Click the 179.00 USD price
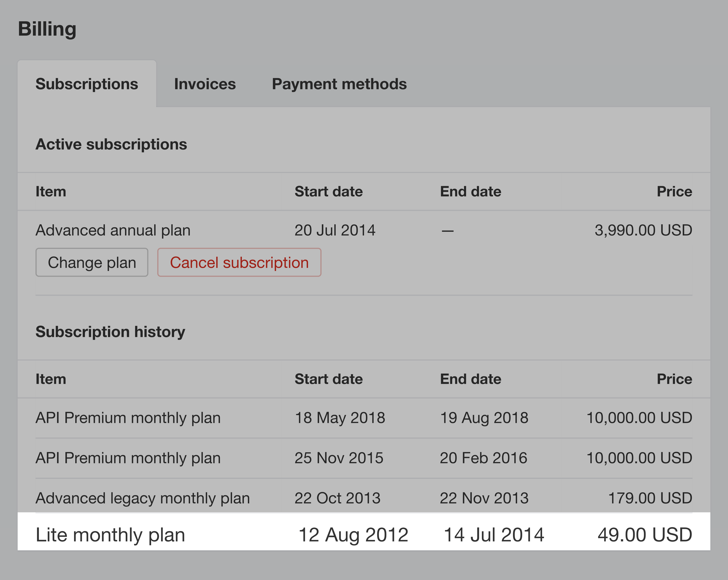 tap(650, 498)
